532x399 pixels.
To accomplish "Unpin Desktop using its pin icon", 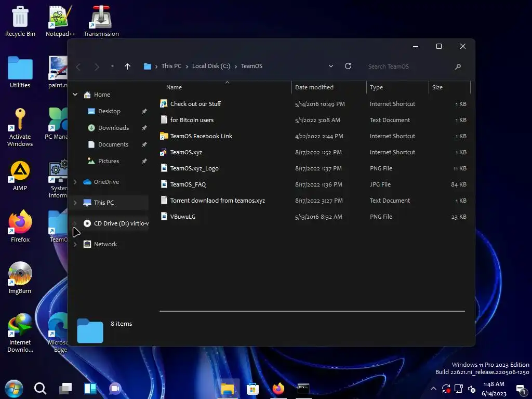I will [x=144, y=111].
